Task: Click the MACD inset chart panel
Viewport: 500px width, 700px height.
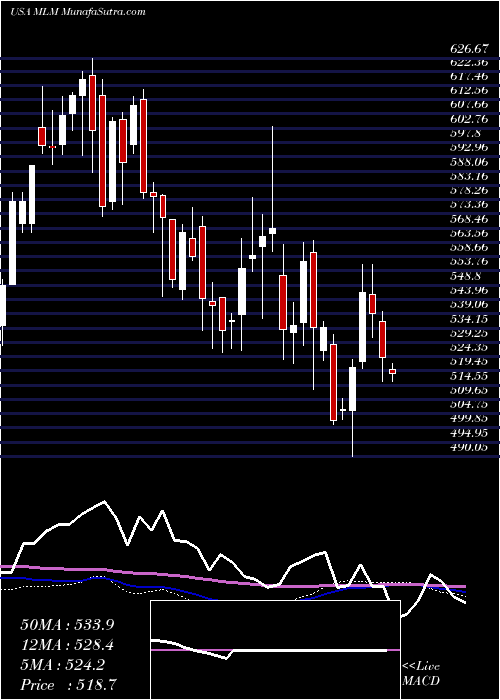Action: pos(275,650)
